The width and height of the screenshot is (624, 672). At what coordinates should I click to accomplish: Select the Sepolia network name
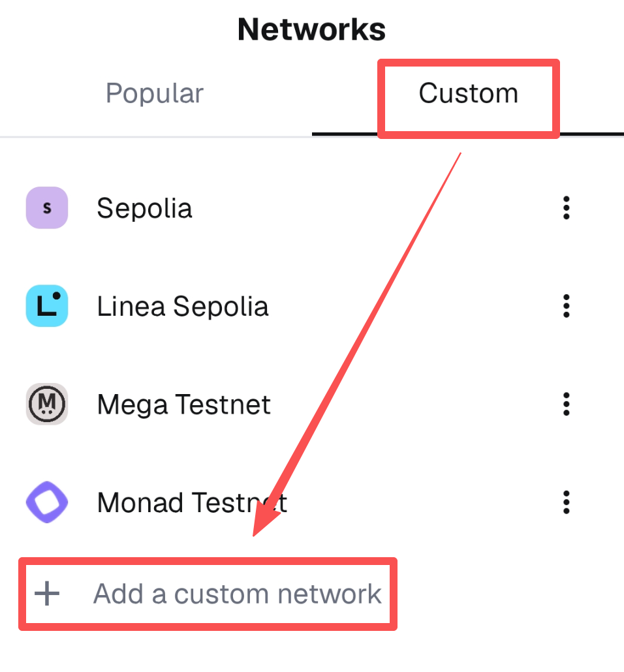click(144, 209)
